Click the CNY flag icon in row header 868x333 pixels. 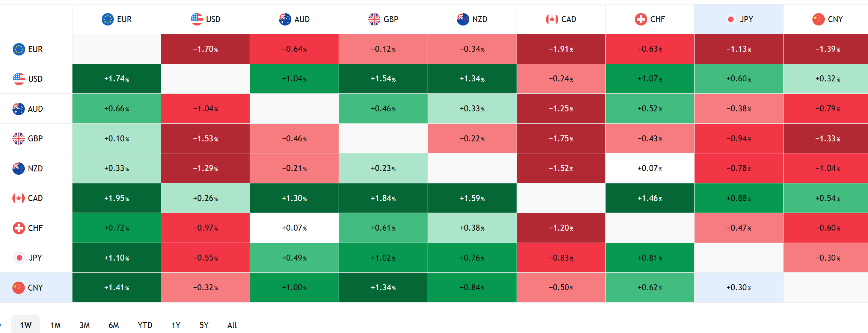[x=18, y=288]
